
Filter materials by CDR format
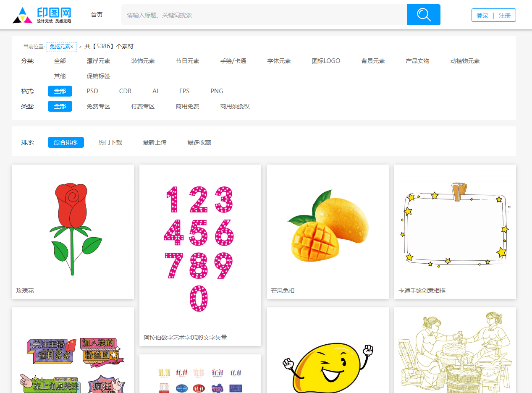pyautogui.click(x=125, y=91)
